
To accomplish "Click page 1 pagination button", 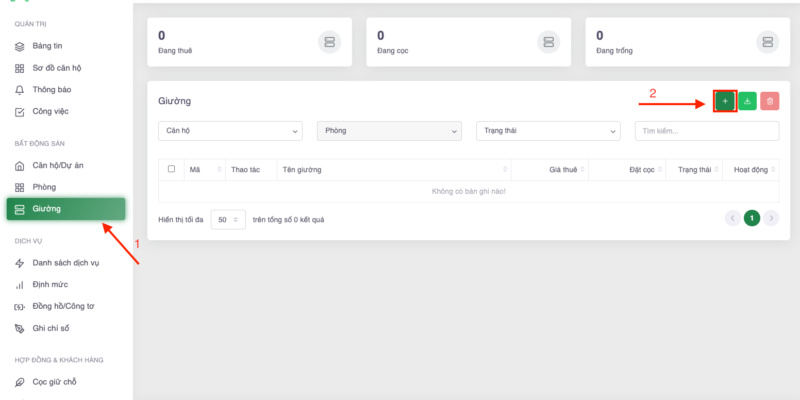I will [x=751, y=218].
